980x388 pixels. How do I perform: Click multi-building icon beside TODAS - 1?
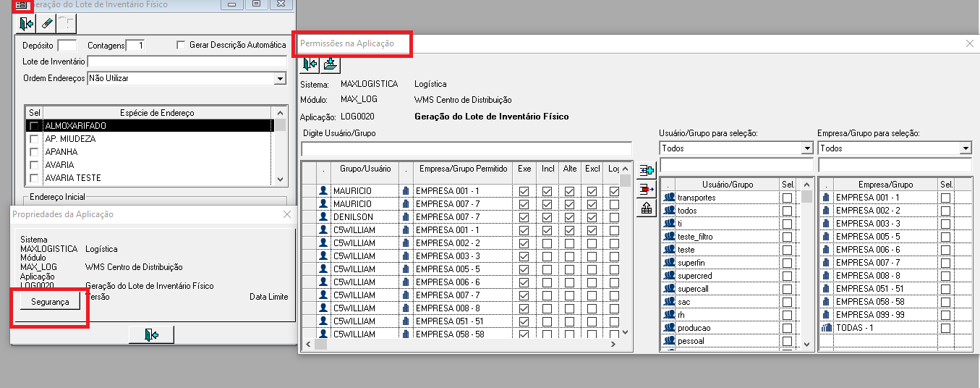tap(826, 328)
